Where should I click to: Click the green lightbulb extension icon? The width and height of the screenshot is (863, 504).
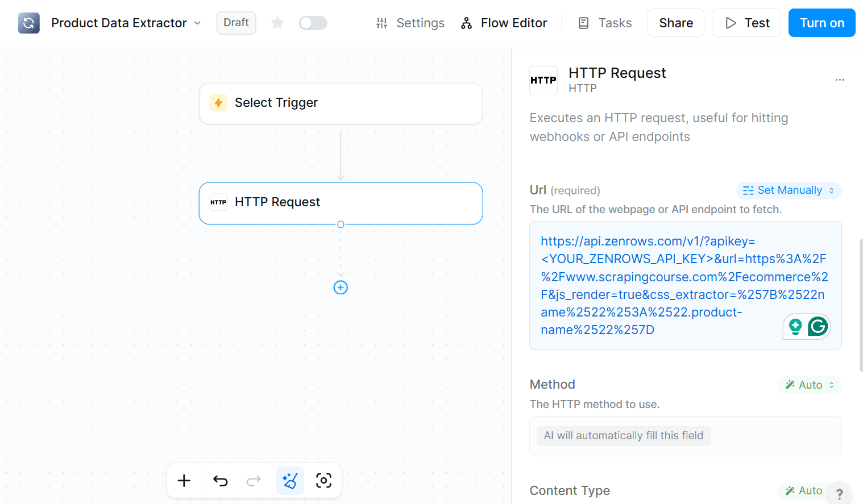click(795, 326)
